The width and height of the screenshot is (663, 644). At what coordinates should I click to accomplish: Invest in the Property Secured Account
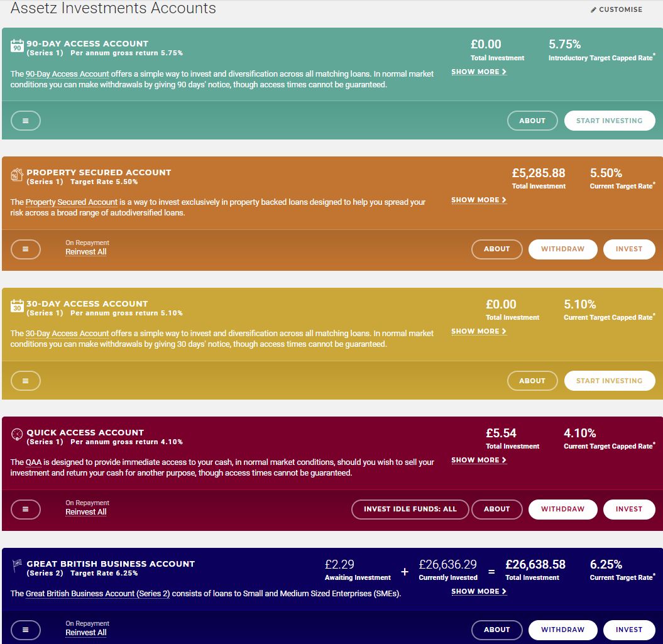tap(629, 249)
